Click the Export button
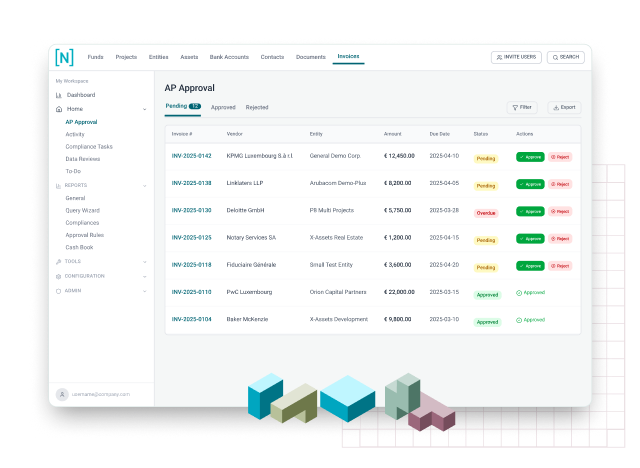 [x=564, y=108]
